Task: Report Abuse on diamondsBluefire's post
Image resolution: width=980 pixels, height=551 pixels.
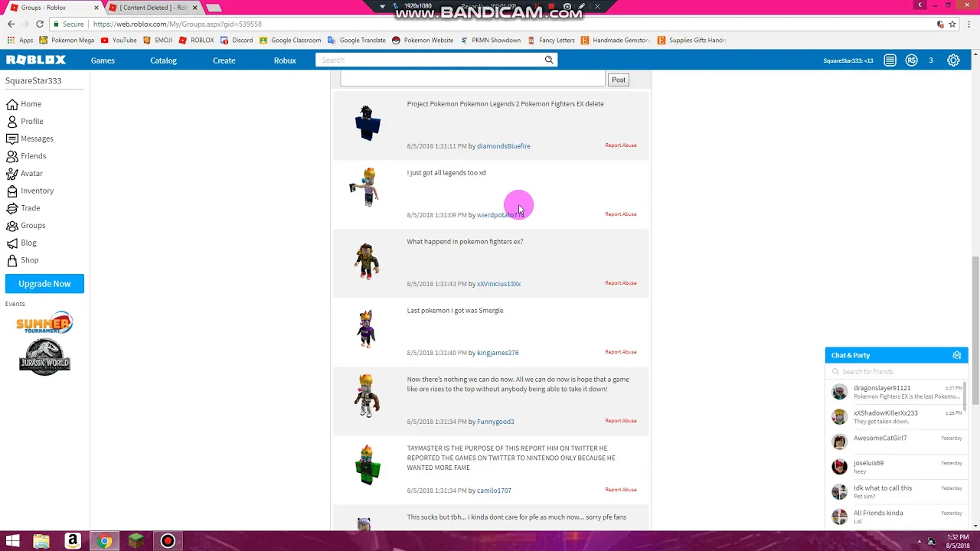Action: 621,145
